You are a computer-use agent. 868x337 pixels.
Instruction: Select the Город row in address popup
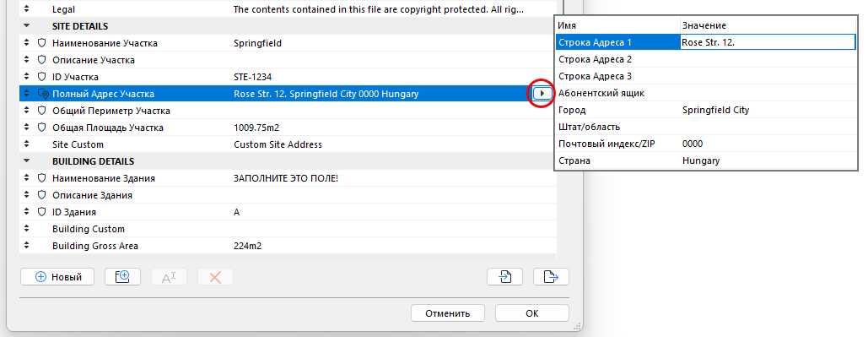[706, 110]
